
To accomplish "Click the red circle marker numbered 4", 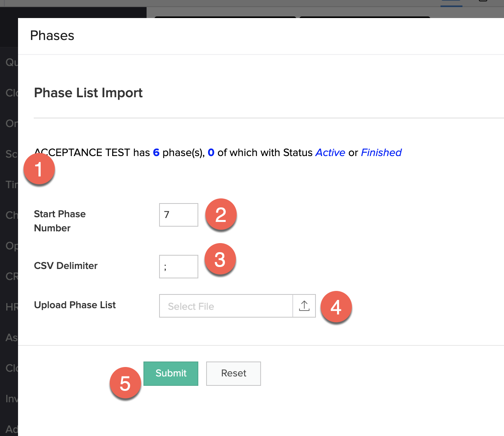I will pyautogui.click(x=336, y=307).
